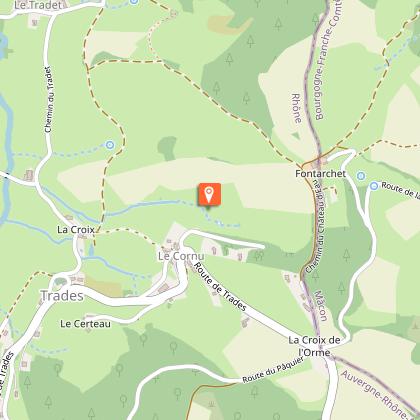Screen dimensions: 420x420
Task: Select the Le Cornu place label
Action: coord(181,256)
